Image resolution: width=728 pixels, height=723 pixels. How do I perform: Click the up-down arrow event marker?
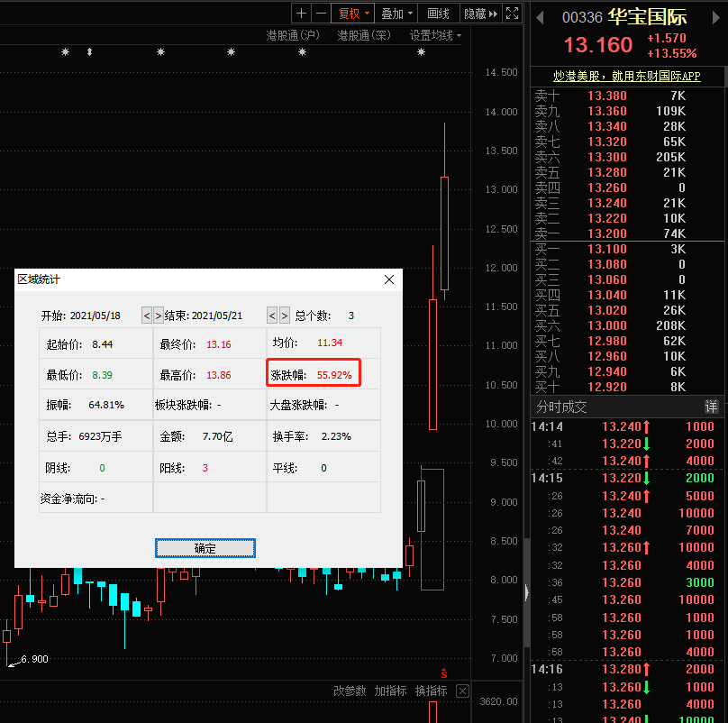click(x=89, y=52)
